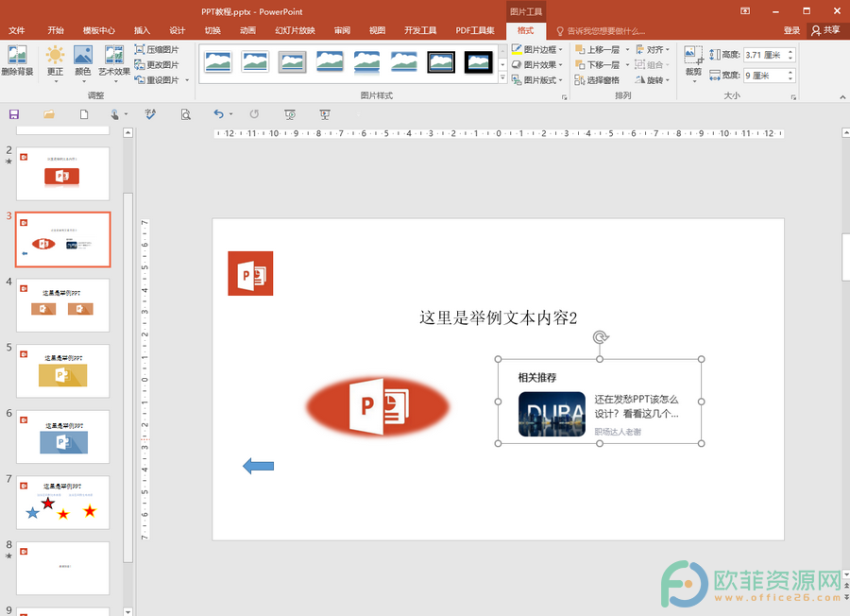Click 压缩图片 (Compress Pictures)
This screenshot has height=616, width=850.
157,49
